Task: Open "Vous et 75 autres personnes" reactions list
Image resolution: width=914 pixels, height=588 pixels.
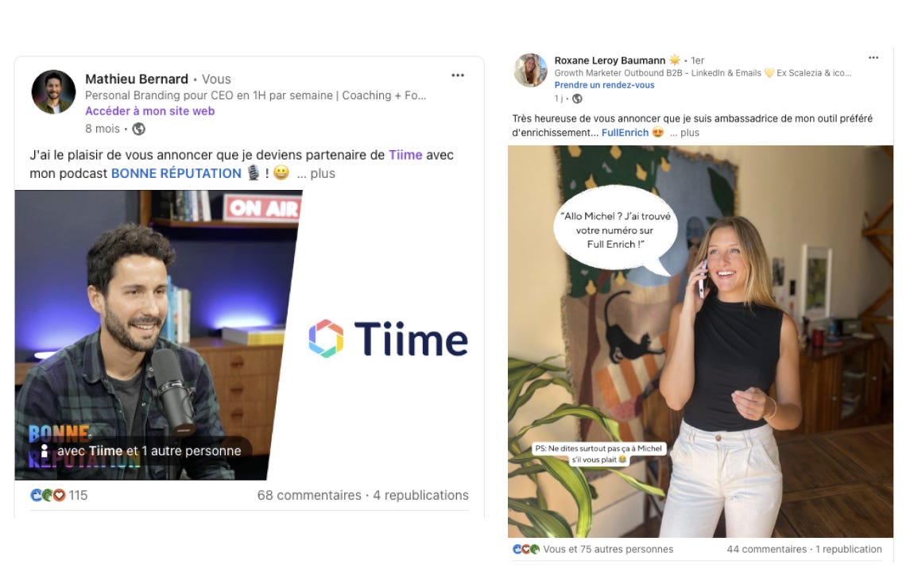Action: (x=608, y=549)
